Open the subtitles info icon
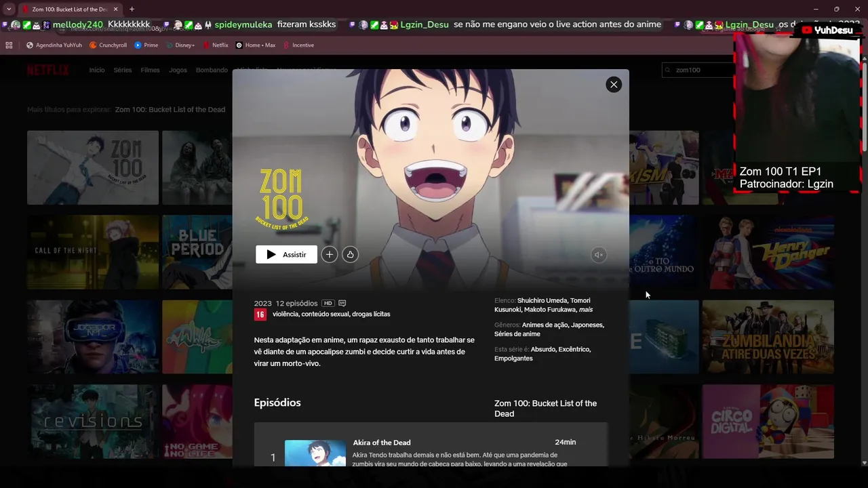The image size is (868, 488). 342,303
